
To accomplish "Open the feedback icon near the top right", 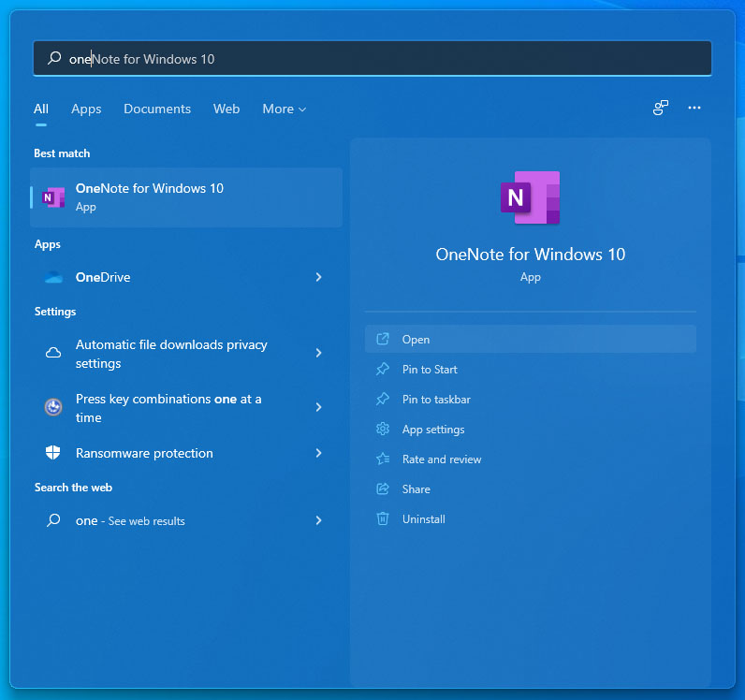I will click(x=661, y=108).
